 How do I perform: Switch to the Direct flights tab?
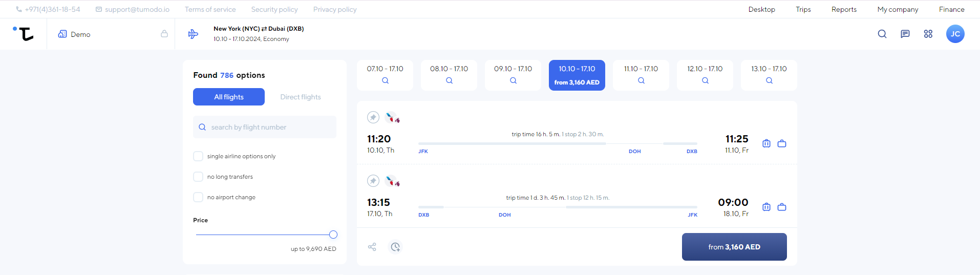click(301, 97)
